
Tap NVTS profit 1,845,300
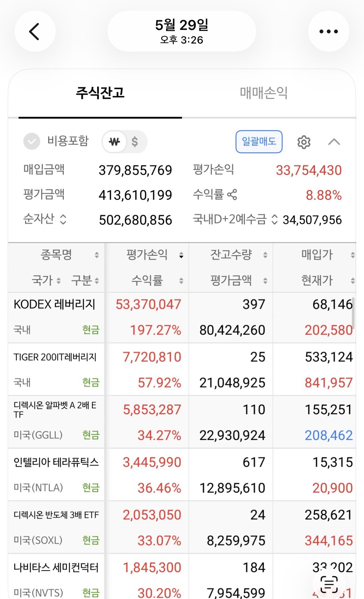pos(152,567)
